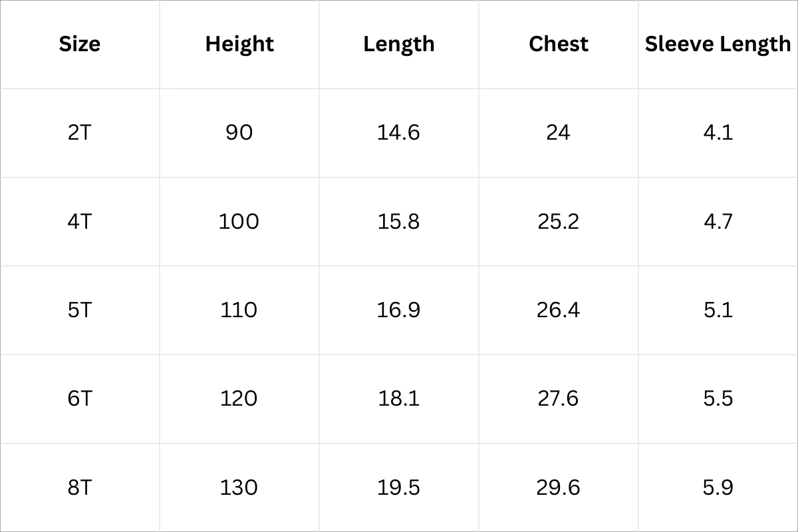Select the 2T size cell

pos(80,132)
